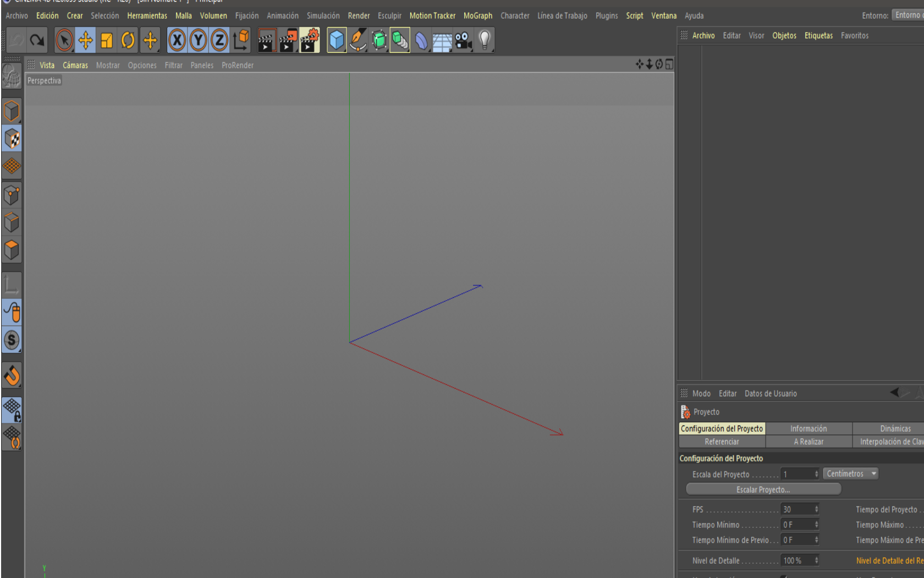The image size is (924, 578).
Task: Add a Cube primitive object
Action: point(337,40)
